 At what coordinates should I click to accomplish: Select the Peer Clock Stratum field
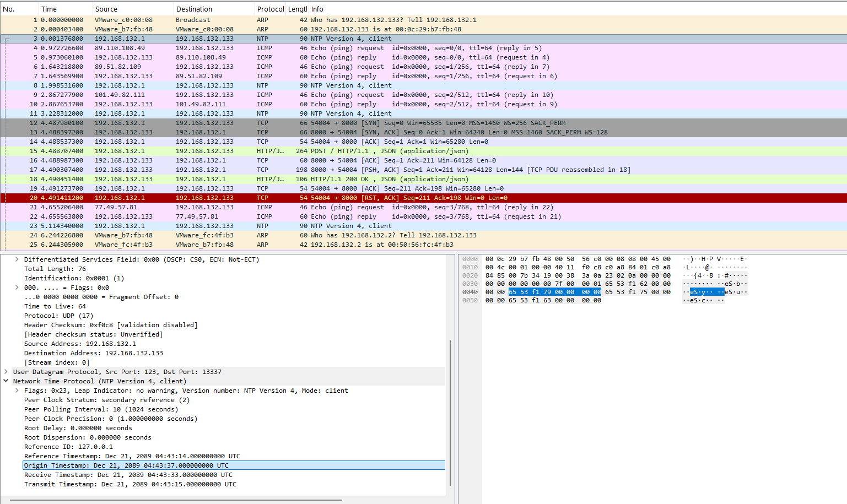pos(107,400)
